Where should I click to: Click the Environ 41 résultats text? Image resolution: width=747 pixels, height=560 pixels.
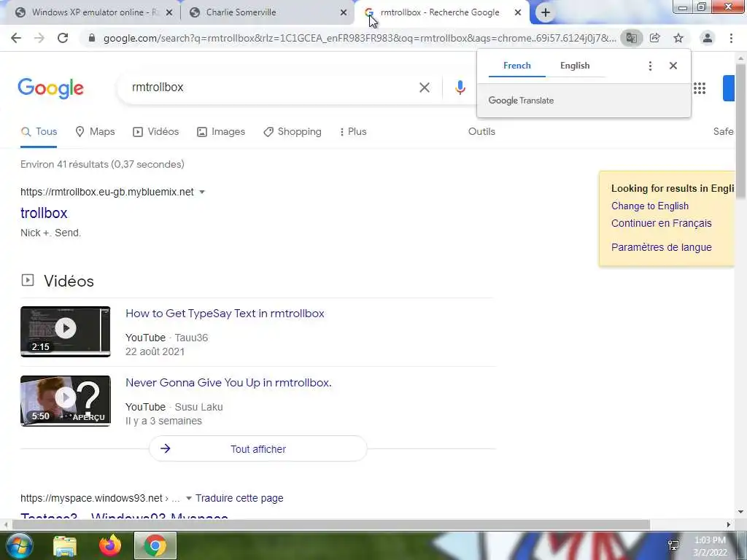click(102, 164)
